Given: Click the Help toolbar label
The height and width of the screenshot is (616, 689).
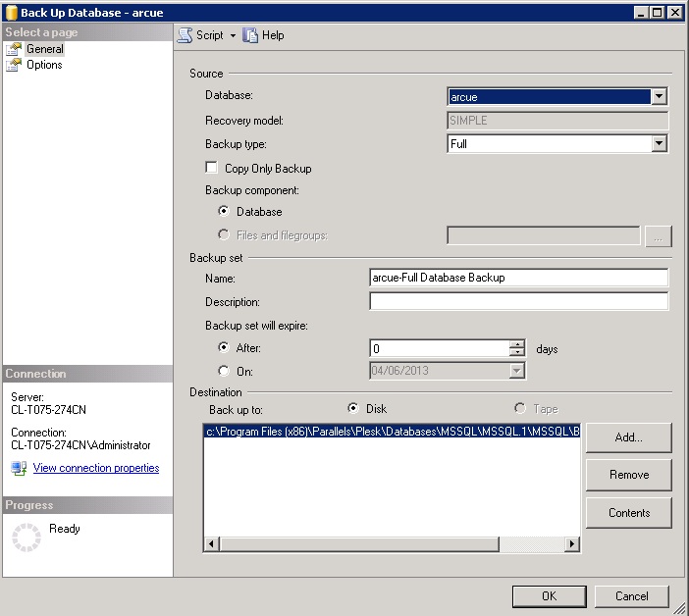Looking at the screenshot, I should (x=273, y=35).
